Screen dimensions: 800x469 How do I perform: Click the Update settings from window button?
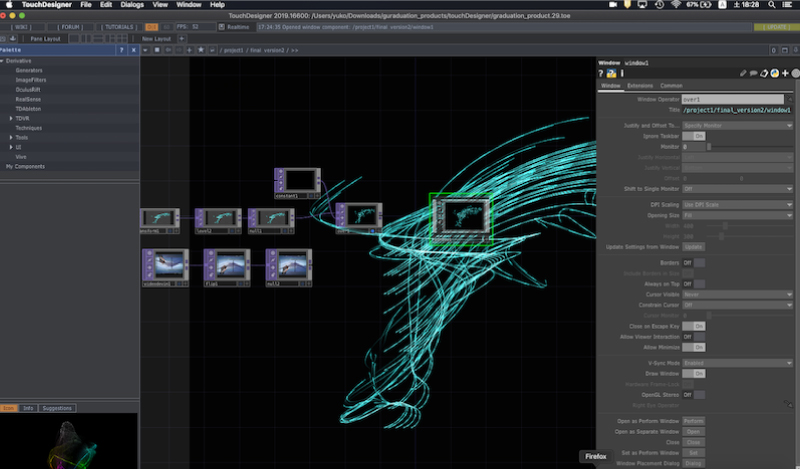pyautogui.click(x=693, y=247)
